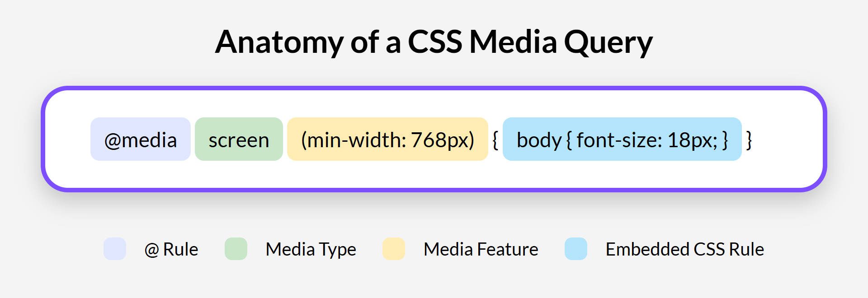Viewport: 868px width, 298px height.
Task: Select the yellow Media Feature legend swatch
Action: pyautogui.click(x=394, y=249)
